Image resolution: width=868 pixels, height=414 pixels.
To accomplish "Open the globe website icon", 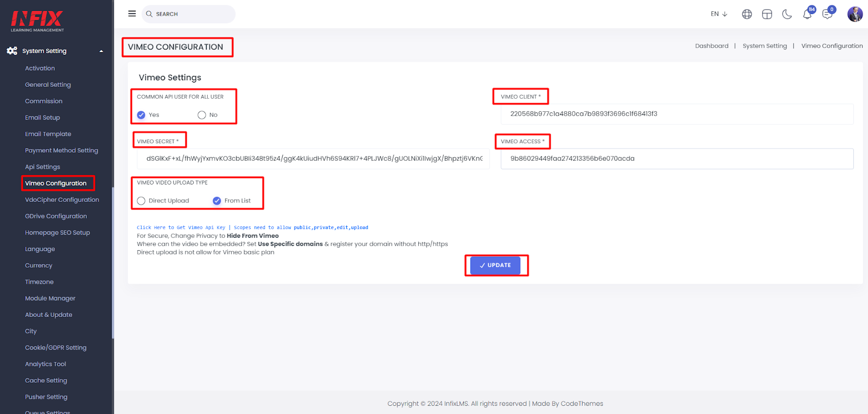I will tap(747, 14).
